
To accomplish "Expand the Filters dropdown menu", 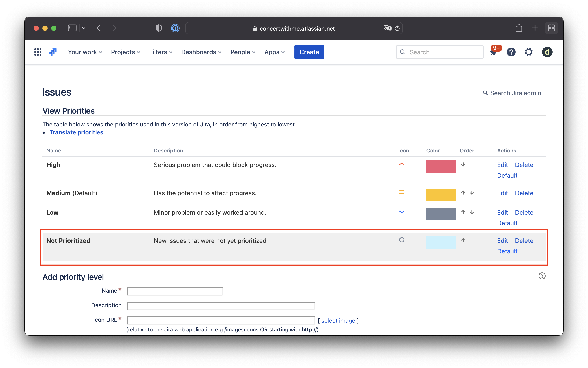I will tap(161, 52).
